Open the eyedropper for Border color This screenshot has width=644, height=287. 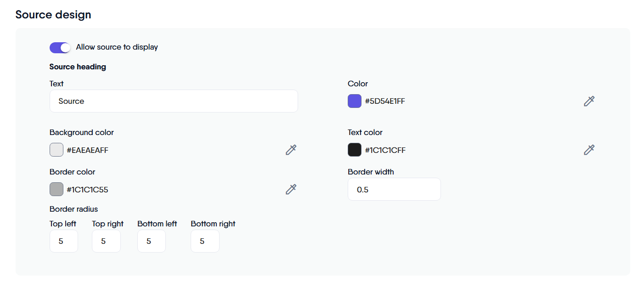coord(291,189)
